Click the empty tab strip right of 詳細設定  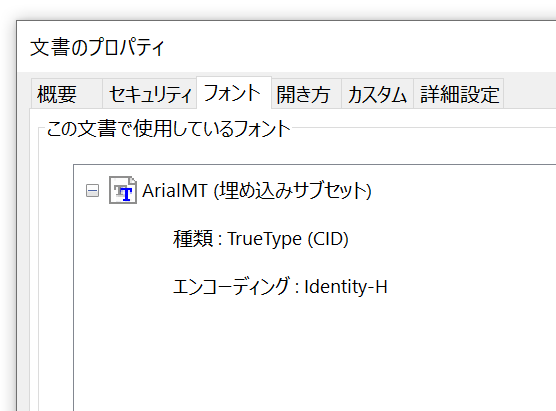pos(530,93)
